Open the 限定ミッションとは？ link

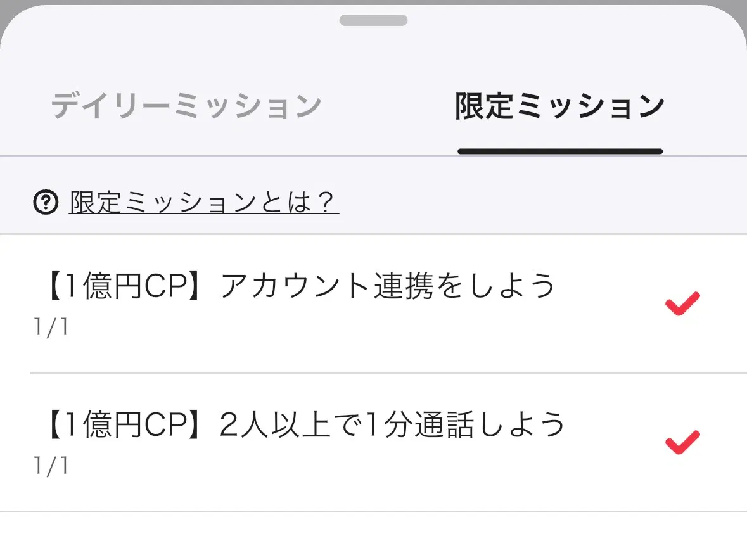[203, 203]
